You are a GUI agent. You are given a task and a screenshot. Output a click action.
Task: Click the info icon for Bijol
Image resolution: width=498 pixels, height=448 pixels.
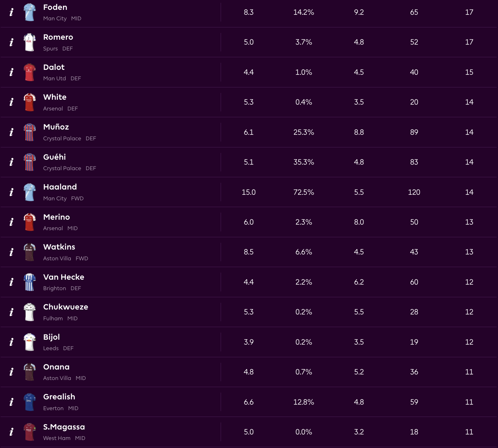click(11, 342)
